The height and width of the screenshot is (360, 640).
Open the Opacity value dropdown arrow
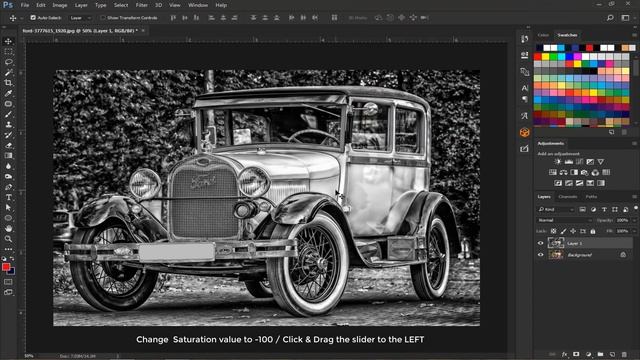pos(634,220)
